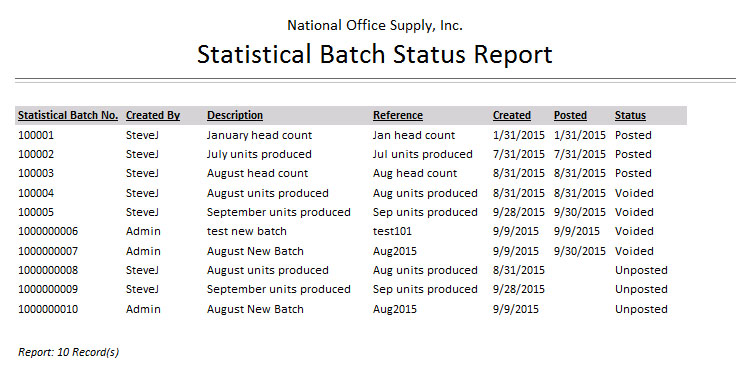Click the Statistical Batch No. column header

click(68, 115)
